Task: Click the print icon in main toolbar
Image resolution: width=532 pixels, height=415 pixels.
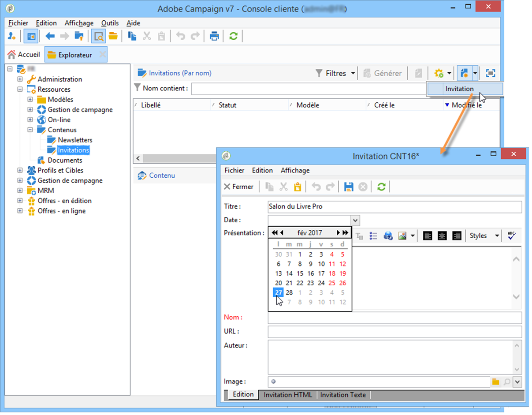Action: (214, 37)
